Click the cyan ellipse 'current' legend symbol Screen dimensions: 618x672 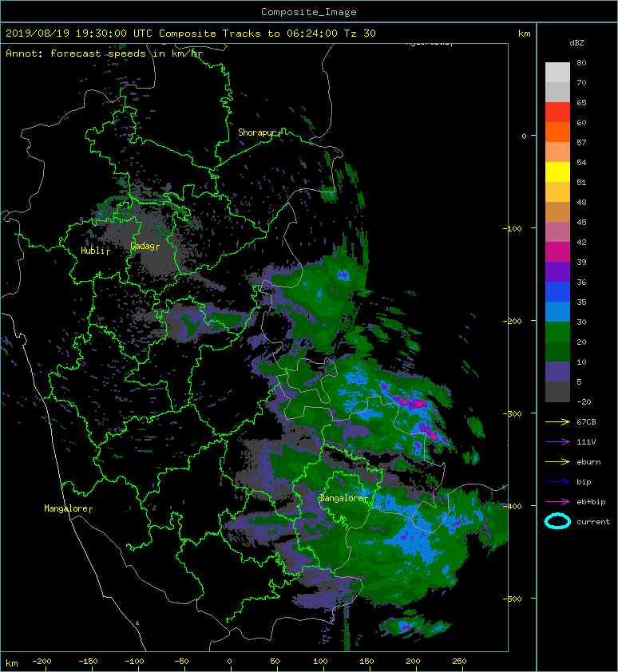coord(557,521)
